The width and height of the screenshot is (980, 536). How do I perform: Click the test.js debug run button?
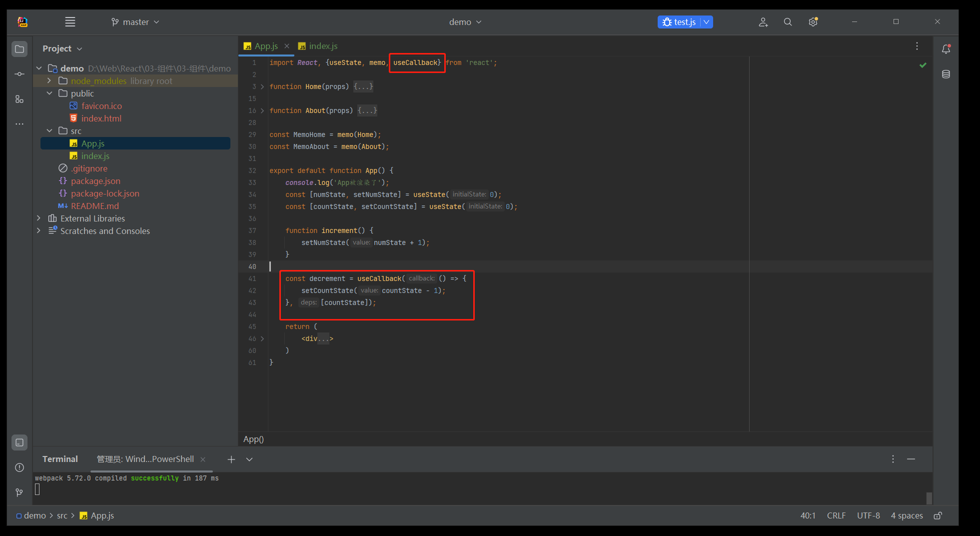click(679, 22)
